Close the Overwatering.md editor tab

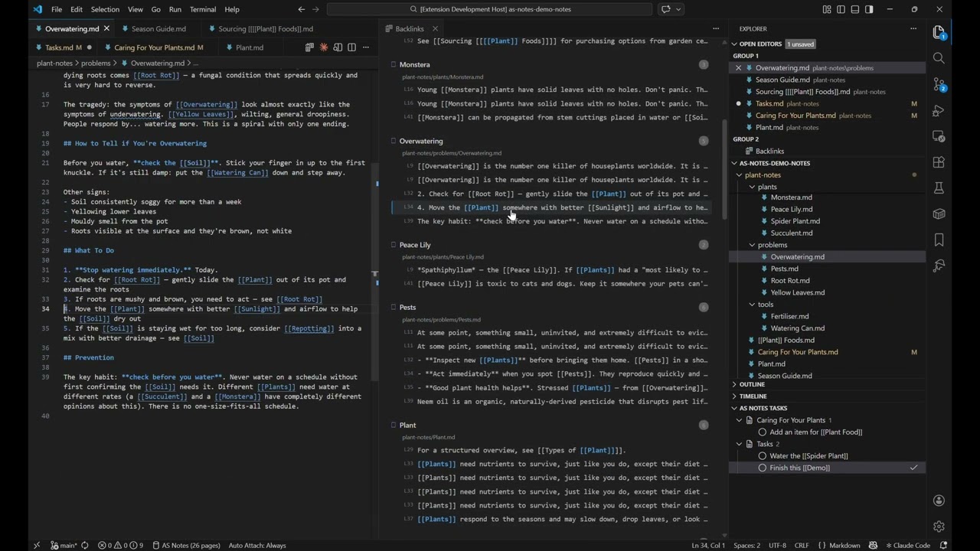click(x=106, y=28)
